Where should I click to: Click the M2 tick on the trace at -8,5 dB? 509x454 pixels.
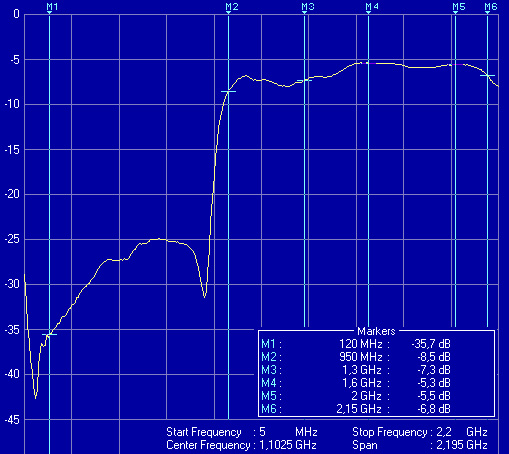[228, 91]
